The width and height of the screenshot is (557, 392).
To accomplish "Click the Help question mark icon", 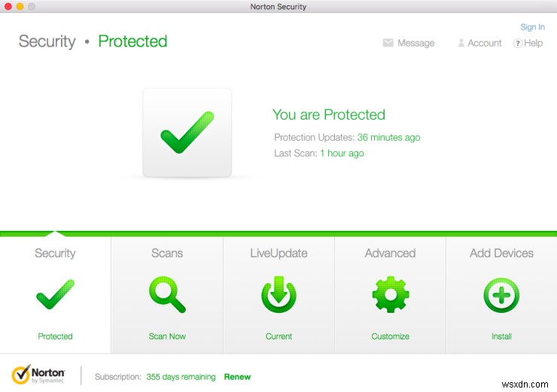I will [518, 43].
